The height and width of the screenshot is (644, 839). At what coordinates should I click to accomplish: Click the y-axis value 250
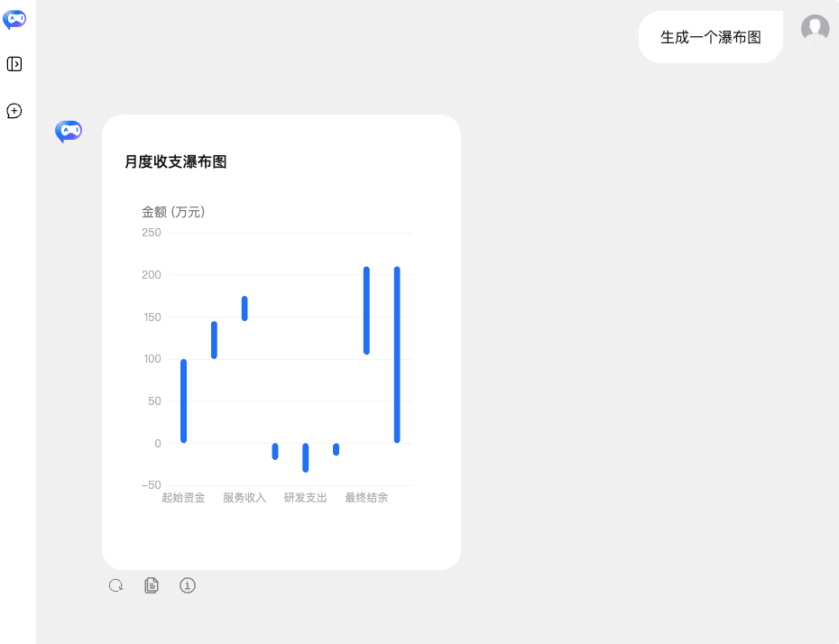[152, 233]
